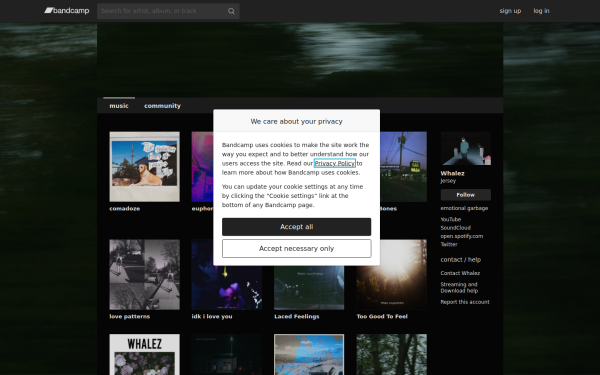Open the idk i love you album cover

227,288
